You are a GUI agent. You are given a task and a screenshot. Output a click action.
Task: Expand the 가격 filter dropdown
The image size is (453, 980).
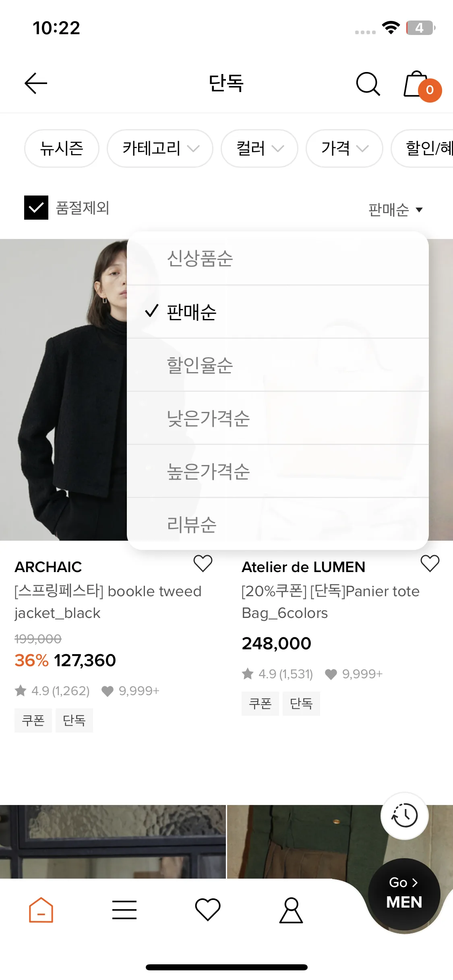click(344, 148)
